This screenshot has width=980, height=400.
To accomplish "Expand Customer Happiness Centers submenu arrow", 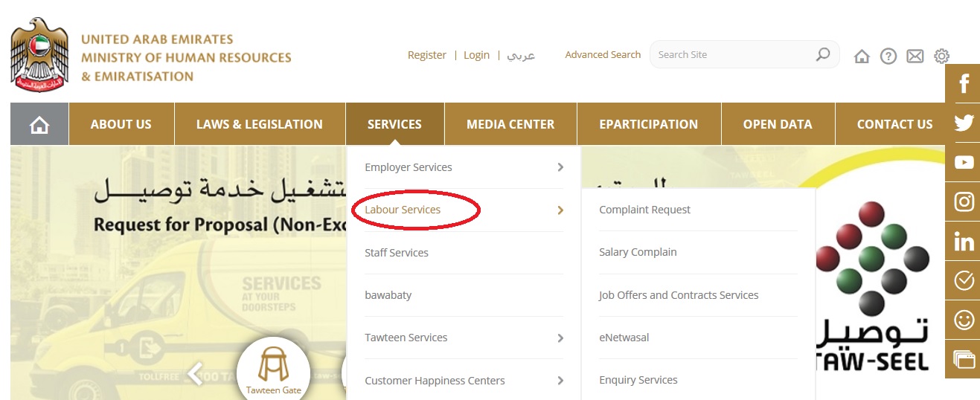I will pos(560,381).
